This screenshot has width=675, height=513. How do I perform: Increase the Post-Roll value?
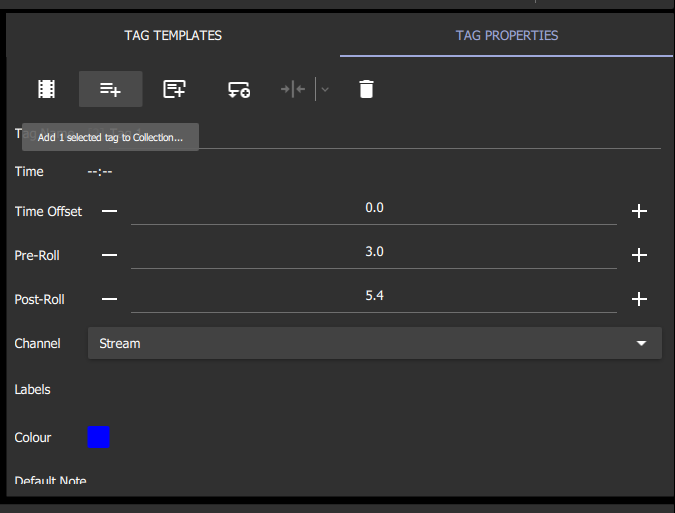click(x=640, y=299)
